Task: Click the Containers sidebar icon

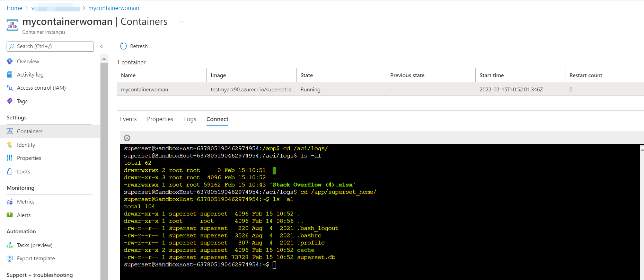Action: (x=10, y=131)
